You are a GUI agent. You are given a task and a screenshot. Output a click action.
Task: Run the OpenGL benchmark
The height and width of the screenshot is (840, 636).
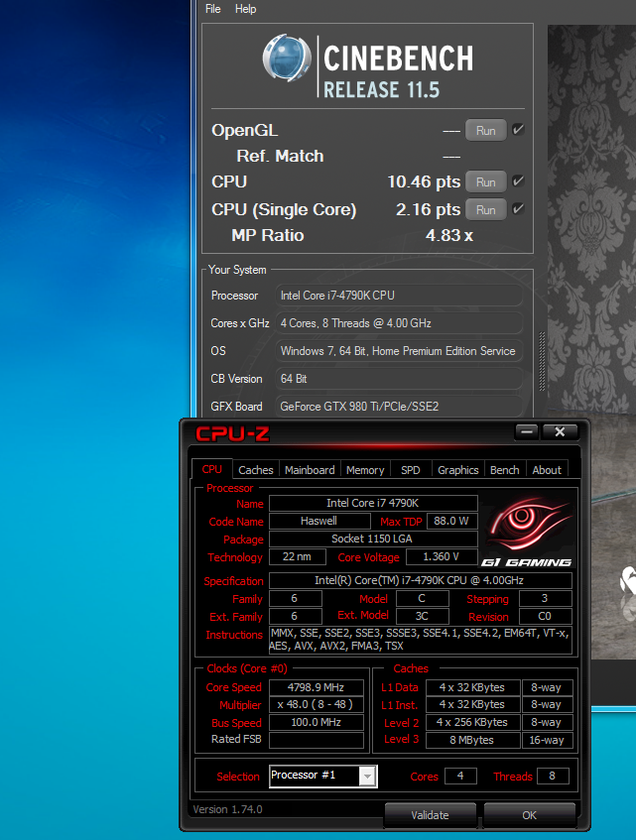(x=485, y=130)
